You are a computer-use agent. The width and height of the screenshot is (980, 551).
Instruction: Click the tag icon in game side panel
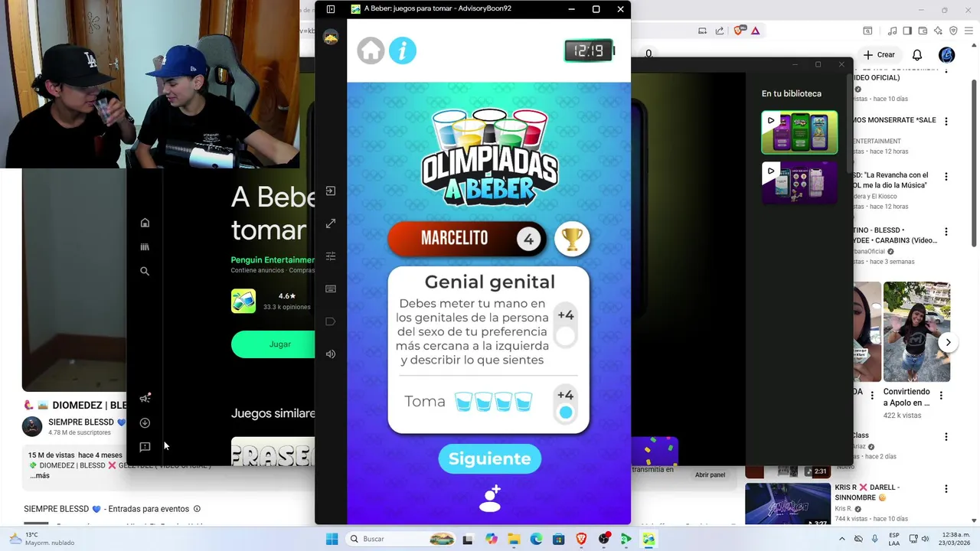tap(331, 321)
